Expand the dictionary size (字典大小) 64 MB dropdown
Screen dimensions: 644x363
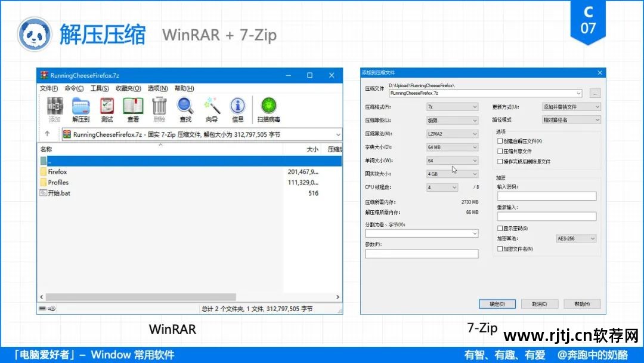(452, 147)
